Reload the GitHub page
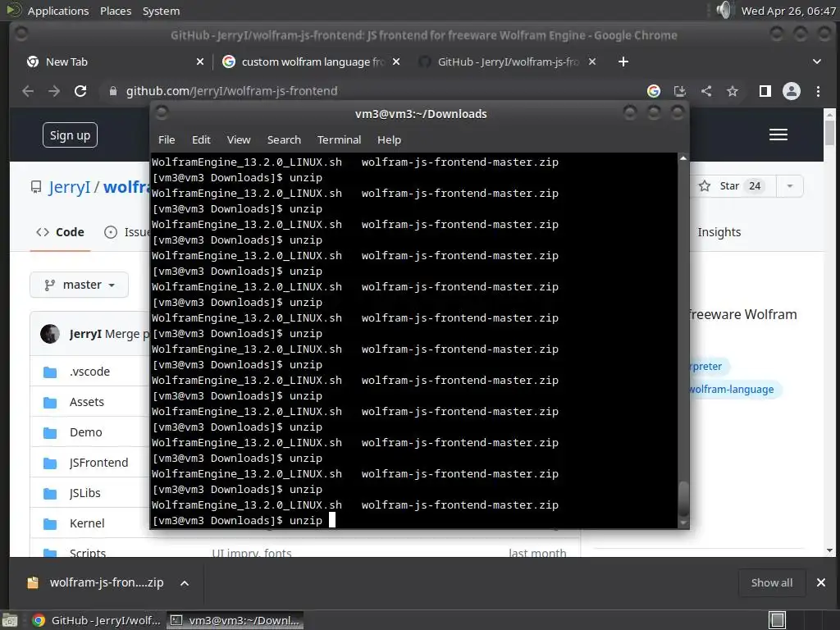The height and width of the screenshot is (630, 840). pyautogui.click(x=80, y=91)
